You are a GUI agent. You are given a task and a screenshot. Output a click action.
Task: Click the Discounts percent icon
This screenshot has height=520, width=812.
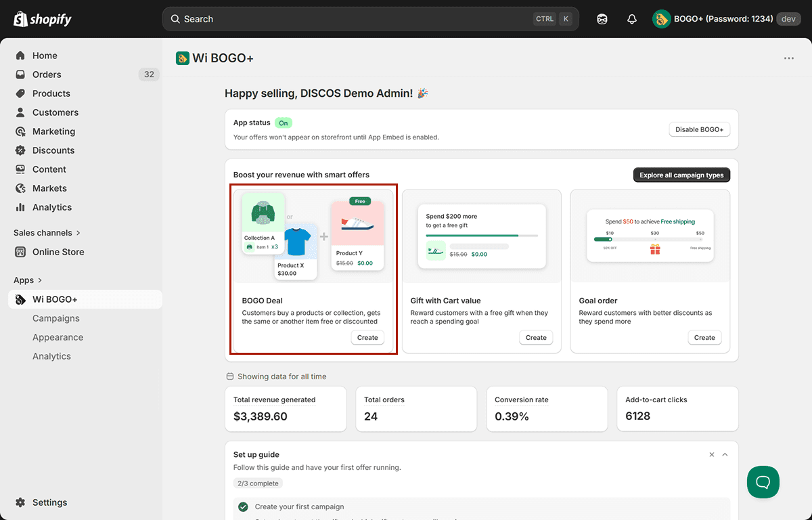[20, 150]
